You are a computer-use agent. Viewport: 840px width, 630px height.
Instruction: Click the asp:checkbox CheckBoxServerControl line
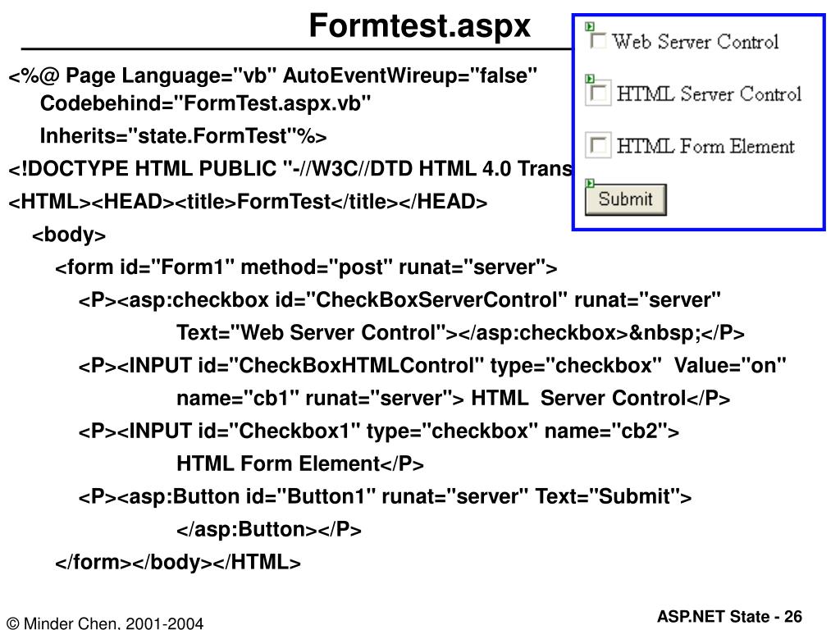399,300
